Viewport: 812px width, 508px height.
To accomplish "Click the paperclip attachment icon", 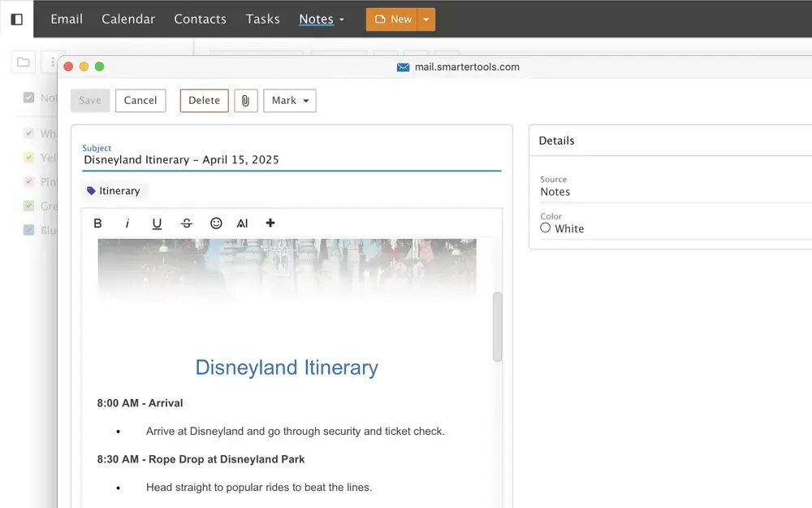I will pyautogui.click(x=245, y=101).
